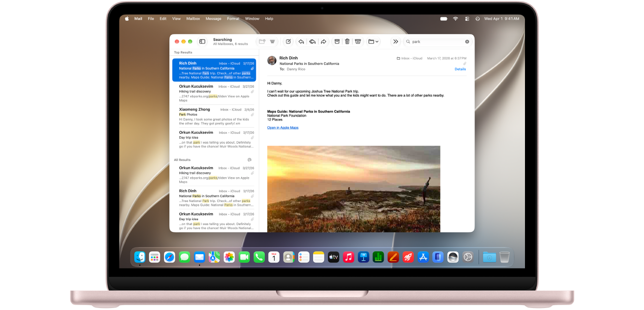The height and width of the screenshot is (310, 644).
Task: Open Finder from the Dock
Action: tap(140, 257)
